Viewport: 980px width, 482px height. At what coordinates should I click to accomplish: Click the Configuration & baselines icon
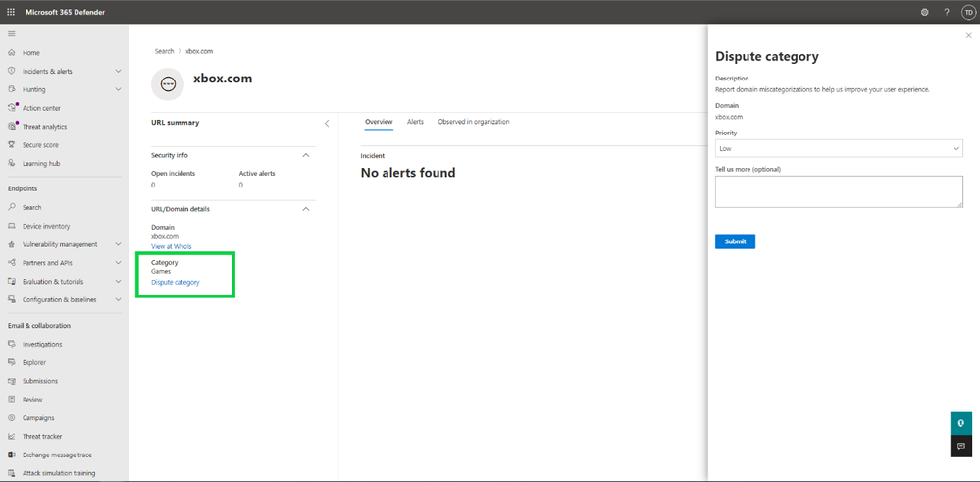[x=11, y=299]
